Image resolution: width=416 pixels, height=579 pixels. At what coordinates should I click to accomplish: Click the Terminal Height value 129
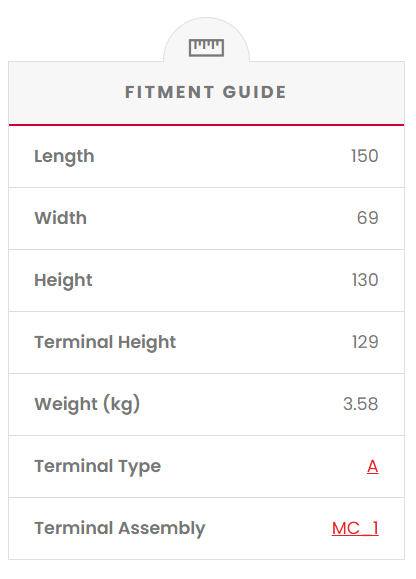(x=365, y=342)
